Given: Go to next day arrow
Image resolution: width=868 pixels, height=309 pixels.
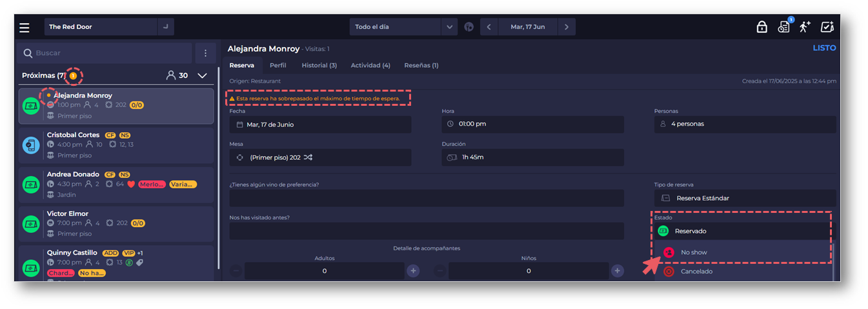Looking at the screenshot, I should click(x=567, y=27).
